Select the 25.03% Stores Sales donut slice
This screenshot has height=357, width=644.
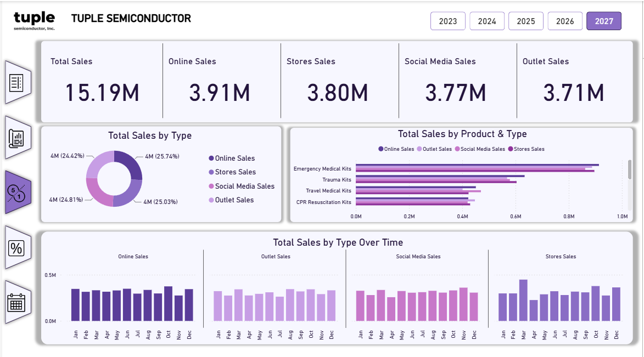click(x=130, y=195)
